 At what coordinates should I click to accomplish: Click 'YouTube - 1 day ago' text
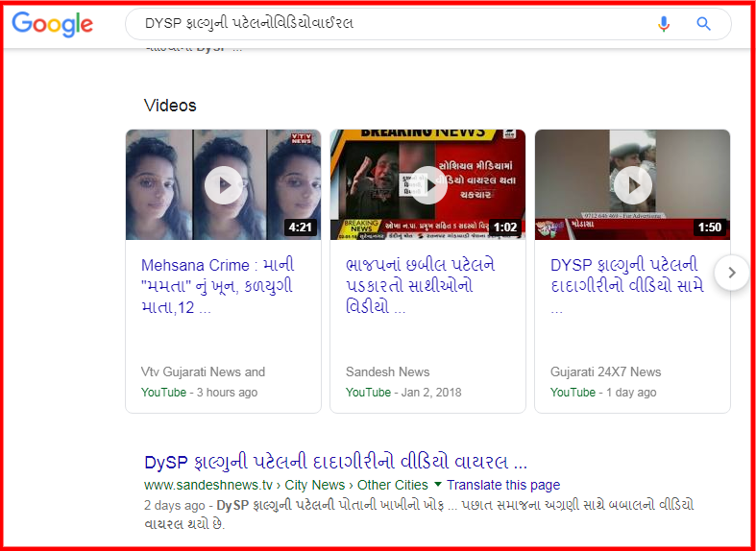603,393
